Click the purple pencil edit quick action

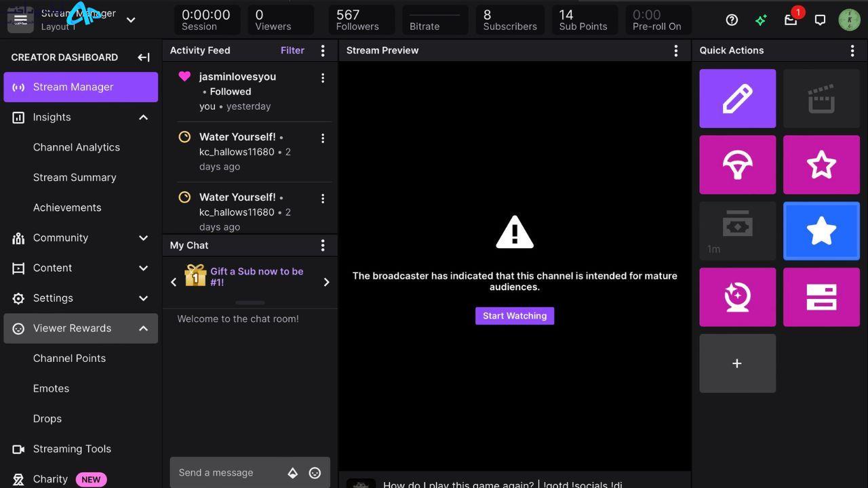click(738, 98)
